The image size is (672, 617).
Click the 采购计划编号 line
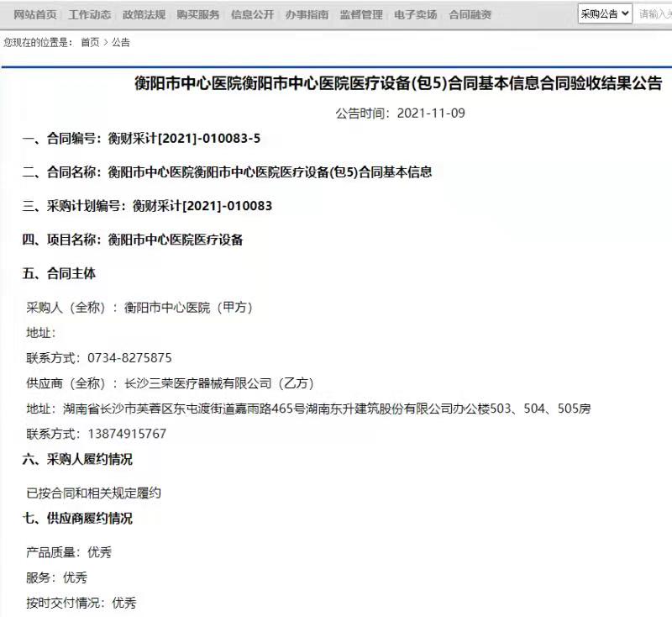[148, 206]
